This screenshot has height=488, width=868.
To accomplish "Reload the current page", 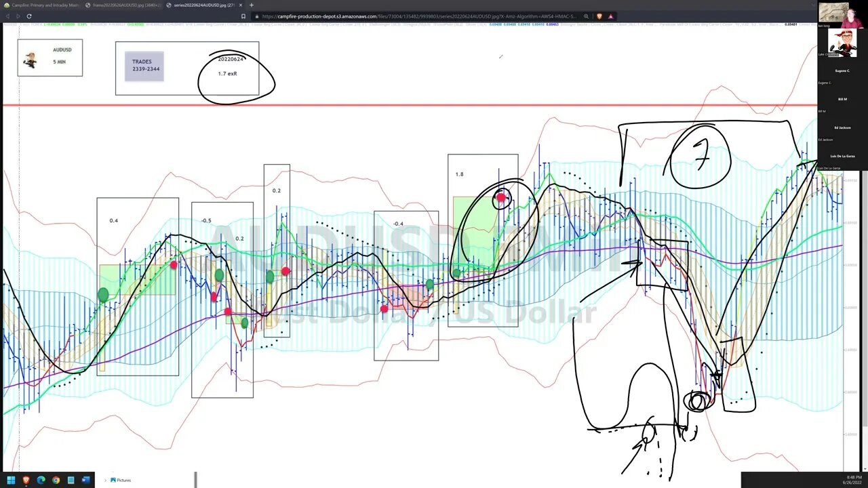I will pos(29,16).
